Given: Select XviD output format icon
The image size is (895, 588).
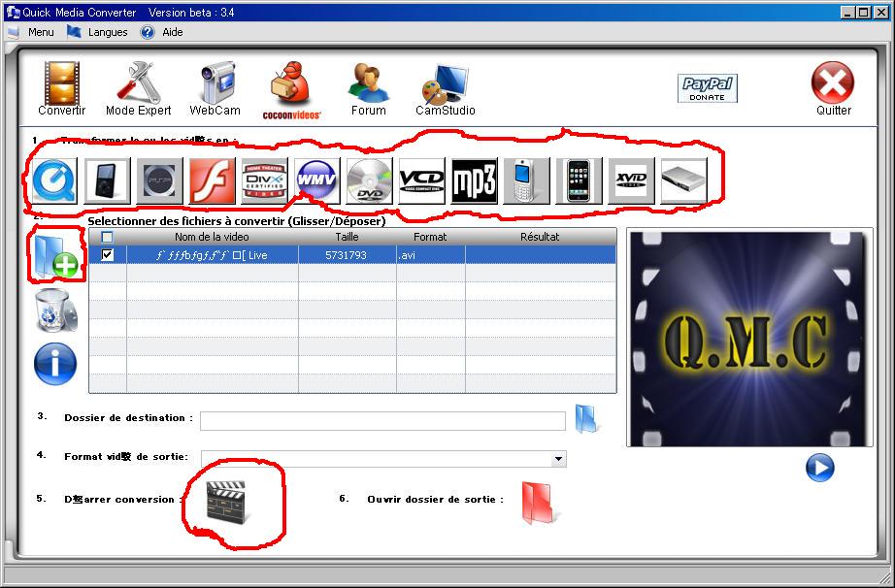Looking at the screenshot, I should pos(631,180).
